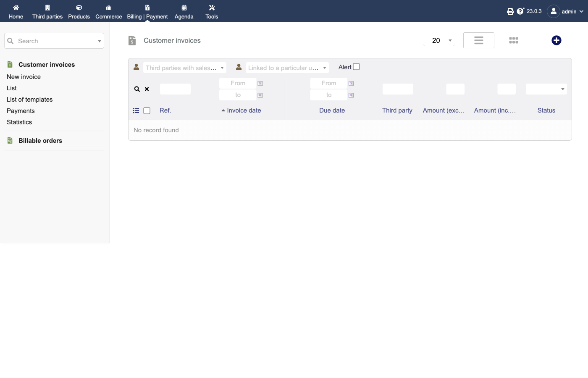The width and height of the screenshot is (588, 378).
Task: Click the print page icon
Action: point(510,11)
